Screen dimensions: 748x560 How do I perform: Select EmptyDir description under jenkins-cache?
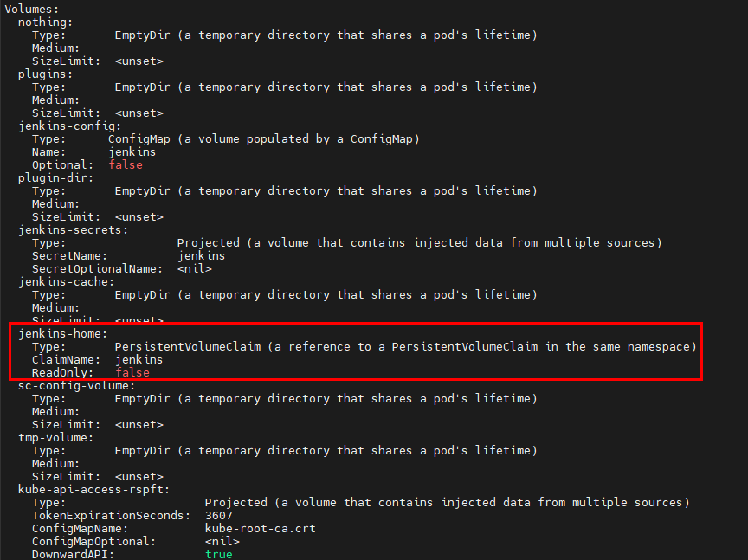pos(326,295)
